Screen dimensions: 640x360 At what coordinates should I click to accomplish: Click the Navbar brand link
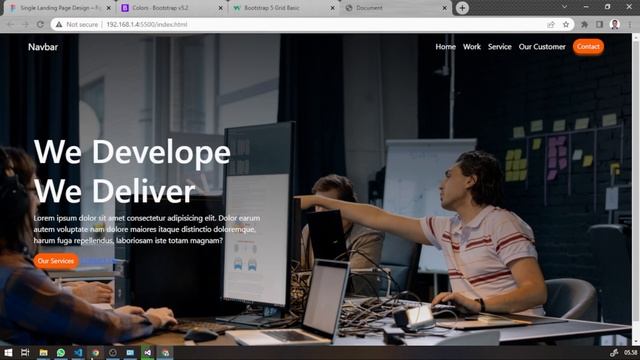(43, 47)
